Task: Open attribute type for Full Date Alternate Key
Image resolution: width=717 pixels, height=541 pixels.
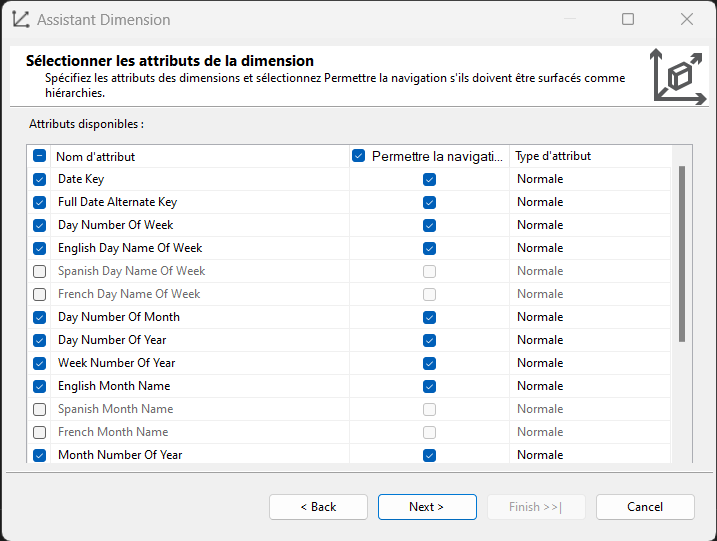Action: 590,202
